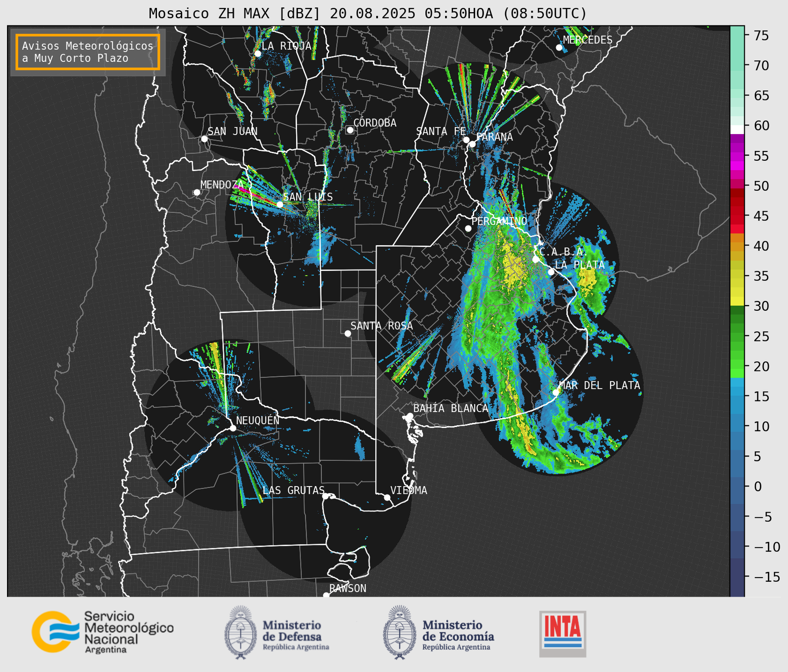Click the MERCEDES city marker dot
The width and height of the screenshot is (788, 672).
[x=559, y=48]
